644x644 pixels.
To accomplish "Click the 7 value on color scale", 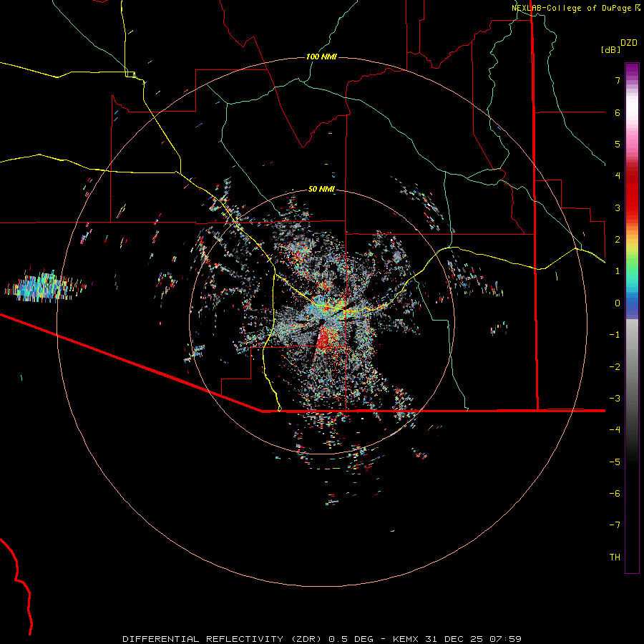I will 618,80.
